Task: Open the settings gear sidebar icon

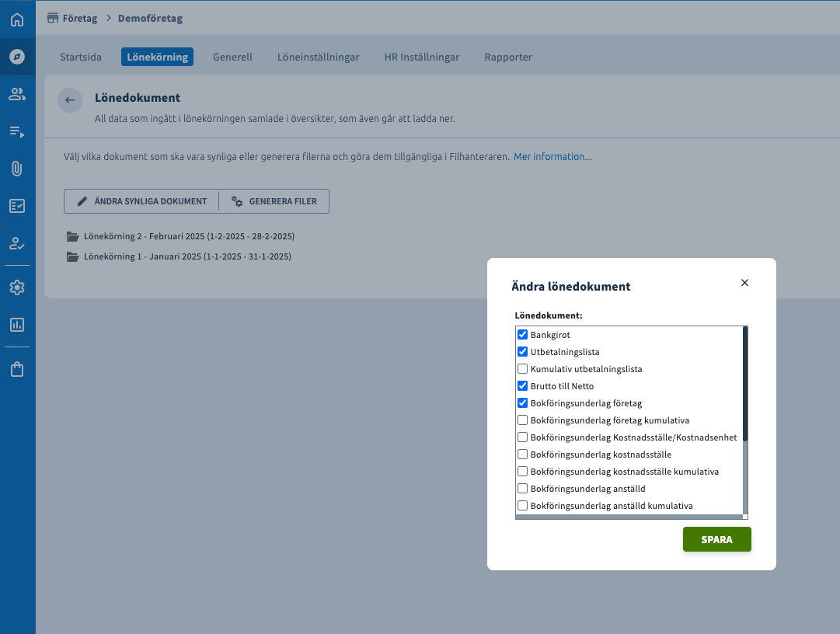Action: pyautogui.click(x=17, y=287)
